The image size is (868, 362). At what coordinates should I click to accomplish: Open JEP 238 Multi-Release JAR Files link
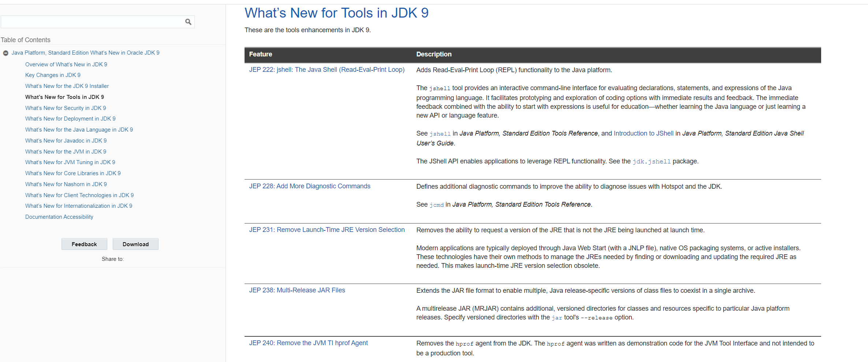[x=297, y=290]
